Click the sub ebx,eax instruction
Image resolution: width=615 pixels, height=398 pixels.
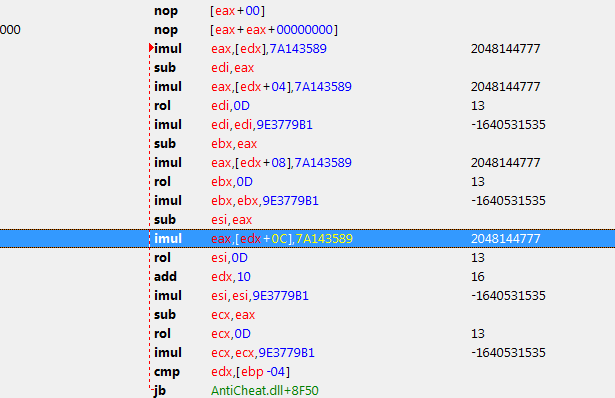click(x=308, y=144)
